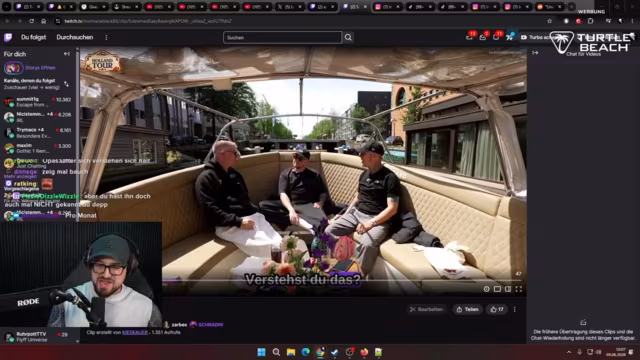Open Microsoft Edge from taskbar
Image resolution: width=640 pixels, height=360 pixels.
click(x=305, y=352)
